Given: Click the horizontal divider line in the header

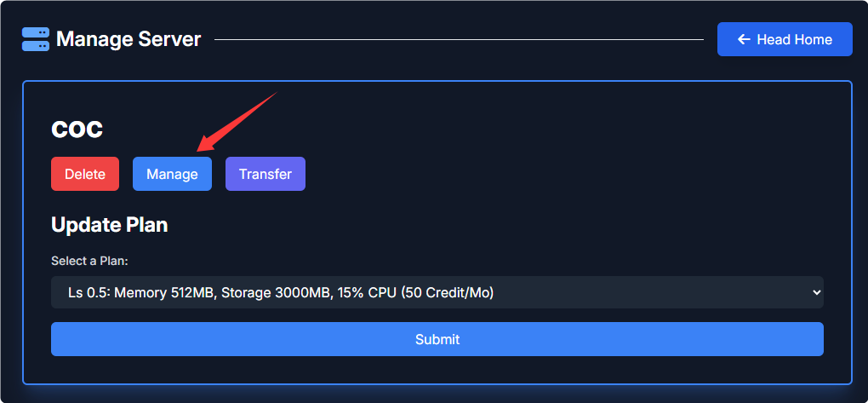Looking at the screenshot, I should pos(460,39).
